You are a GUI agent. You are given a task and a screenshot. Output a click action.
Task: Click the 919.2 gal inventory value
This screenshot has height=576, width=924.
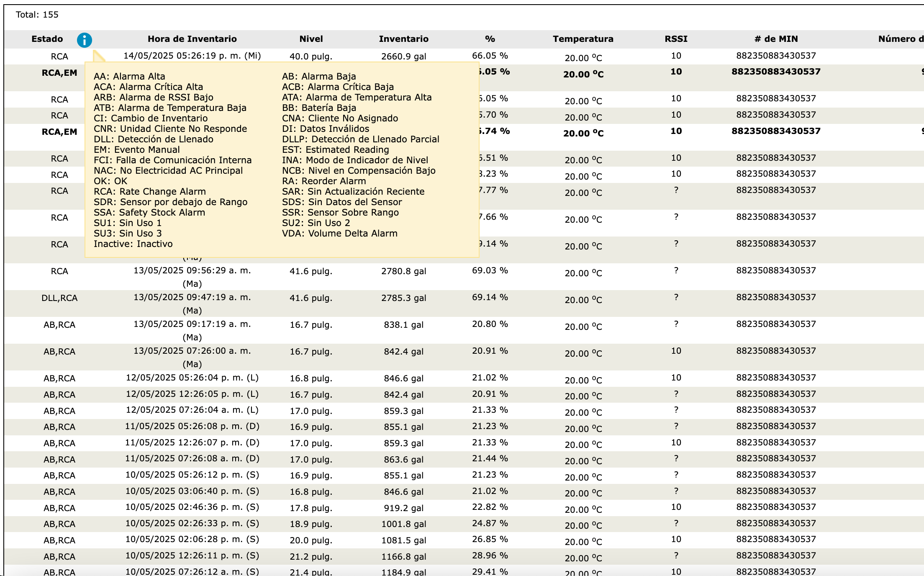tap(404, 508)
